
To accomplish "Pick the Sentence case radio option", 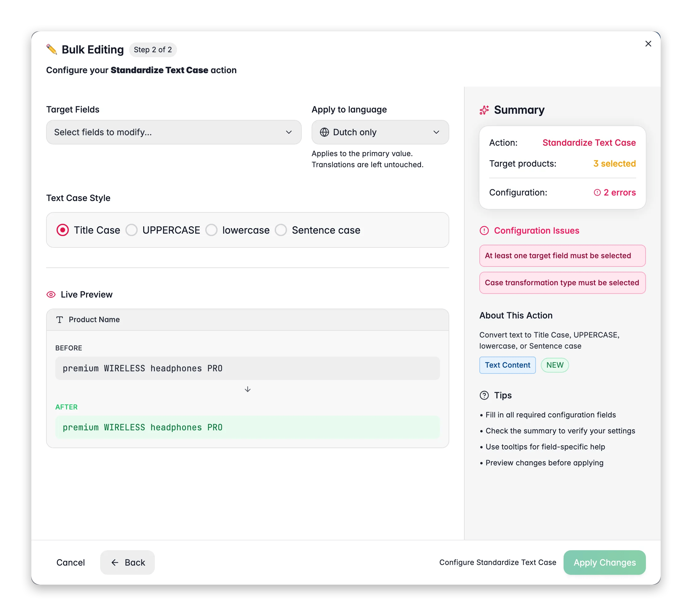I will [x=281, y=230].
